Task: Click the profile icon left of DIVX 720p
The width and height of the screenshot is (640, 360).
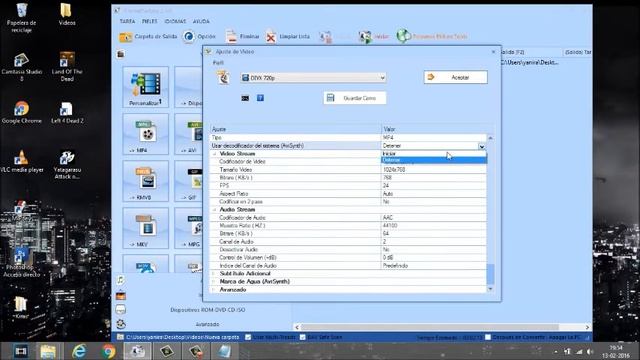Action: click(x=224, y=78)
